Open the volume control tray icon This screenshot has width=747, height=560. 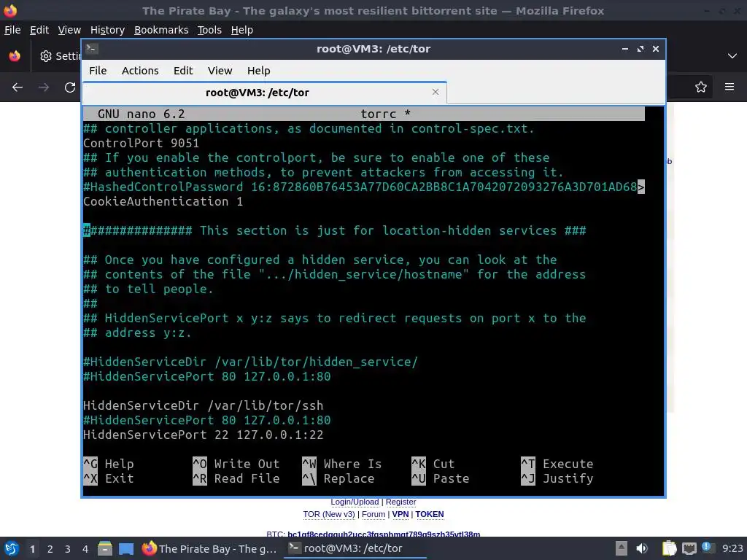coord(642,548)
